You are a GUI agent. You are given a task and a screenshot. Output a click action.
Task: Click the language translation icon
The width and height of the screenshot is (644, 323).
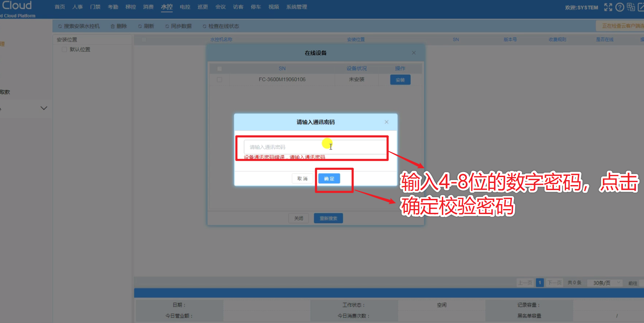tap(631, 7)
